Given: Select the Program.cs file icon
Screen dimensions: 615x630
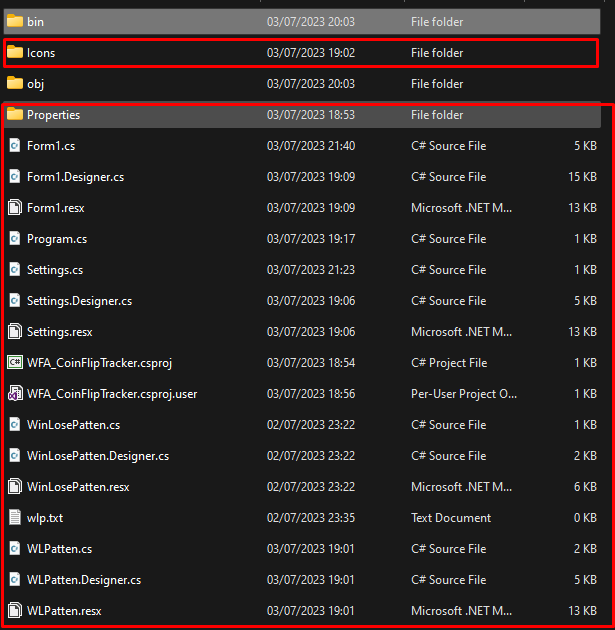Looking at the screenshot, I should click(15, 238).
